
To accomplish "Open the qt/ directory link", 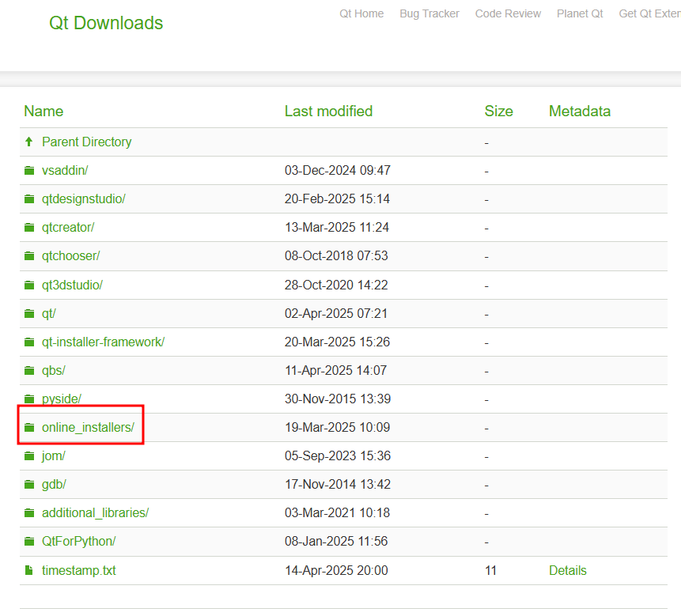I will point(49,313).
